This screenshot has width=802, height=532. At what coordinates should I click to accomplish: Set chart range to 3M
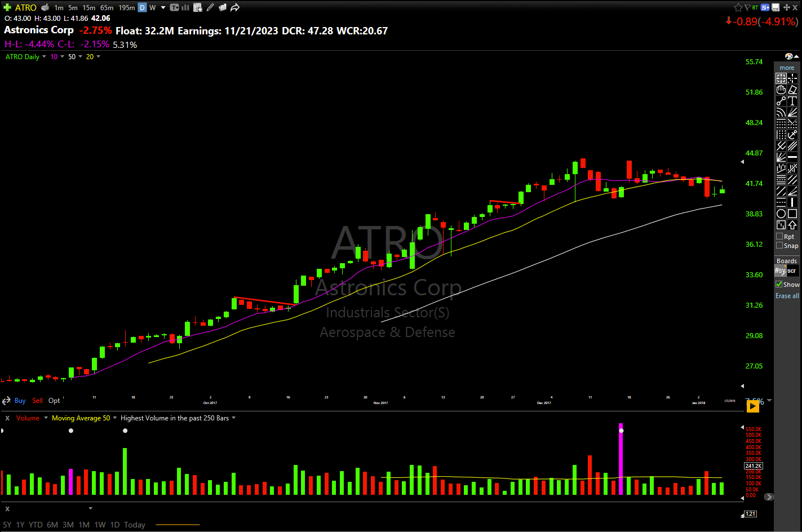click(68, 525)
